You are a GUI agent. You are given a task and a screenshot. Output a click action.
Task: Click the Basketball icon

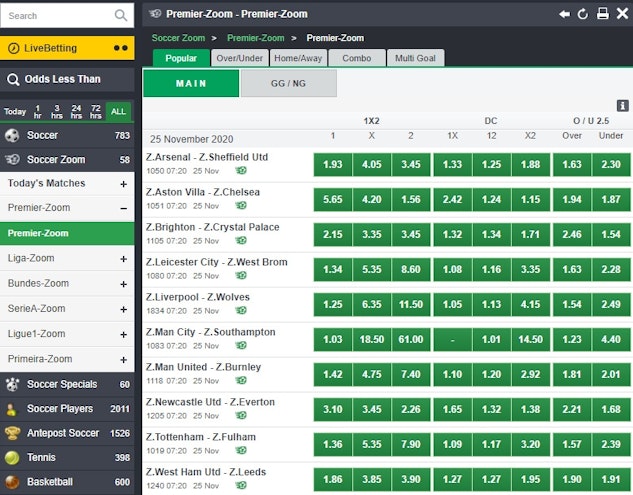pos(12,482)
